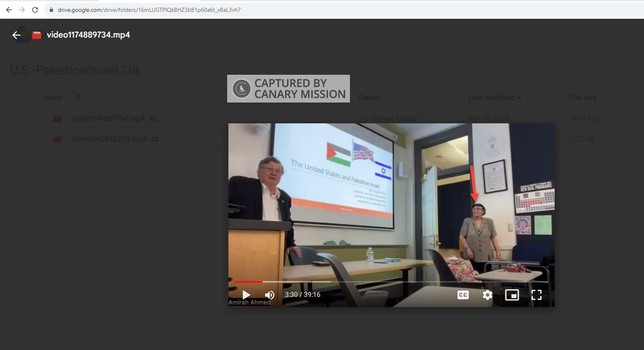Click the site lock icon in the address bar
This screenshot has height=350, width=644.
(51, 10)
